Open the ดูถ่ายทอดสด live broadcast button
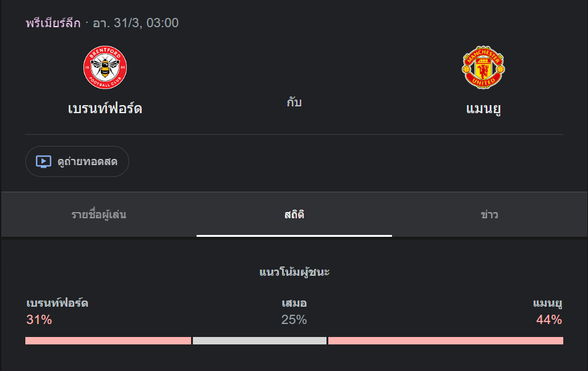 pyautogui.click(x=77, y=161)
